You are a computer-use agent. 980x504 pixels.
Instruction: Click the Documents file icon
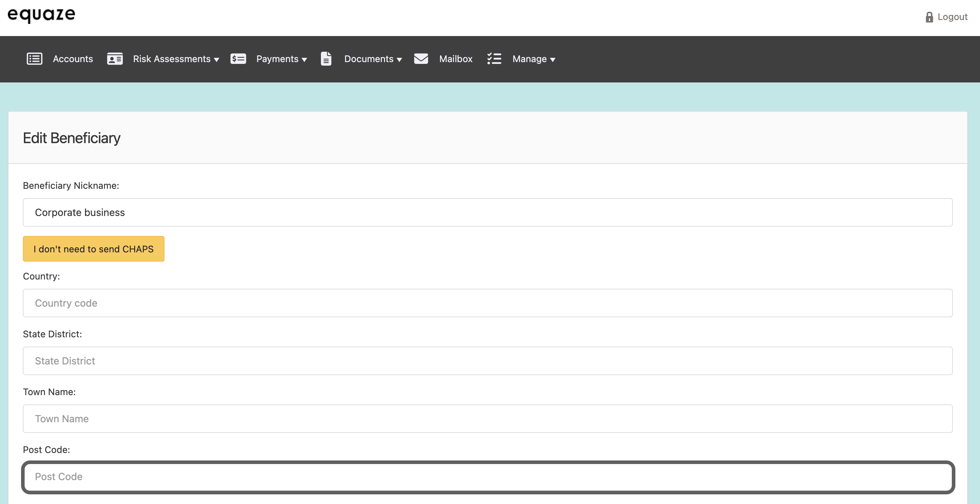click(326, 59)
